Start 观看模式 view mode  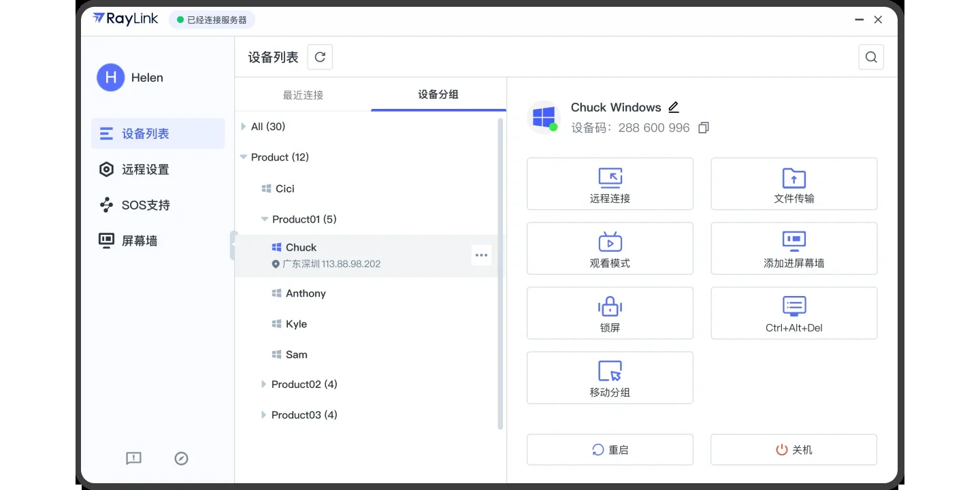(610, 248)
